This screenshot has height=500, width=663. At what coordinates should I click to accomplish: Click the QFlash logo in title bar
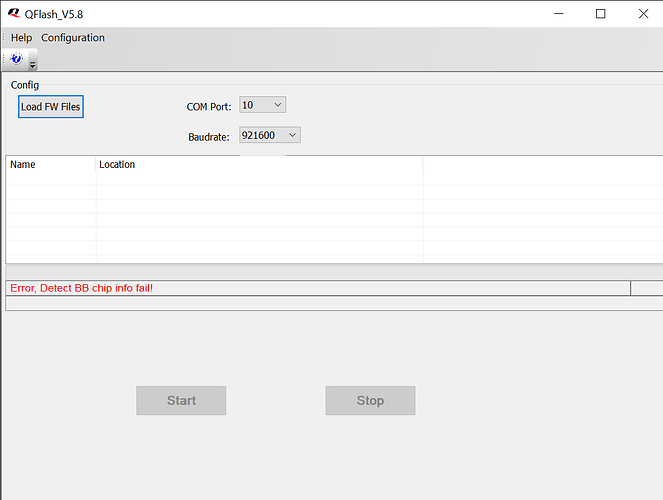[x=13, y=14]
